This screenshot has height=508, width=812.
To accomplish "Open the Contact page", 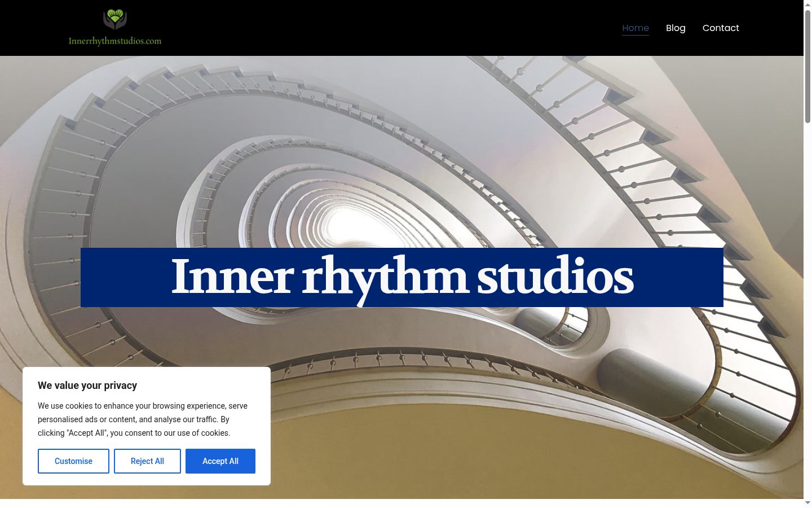I will (721, 28).
